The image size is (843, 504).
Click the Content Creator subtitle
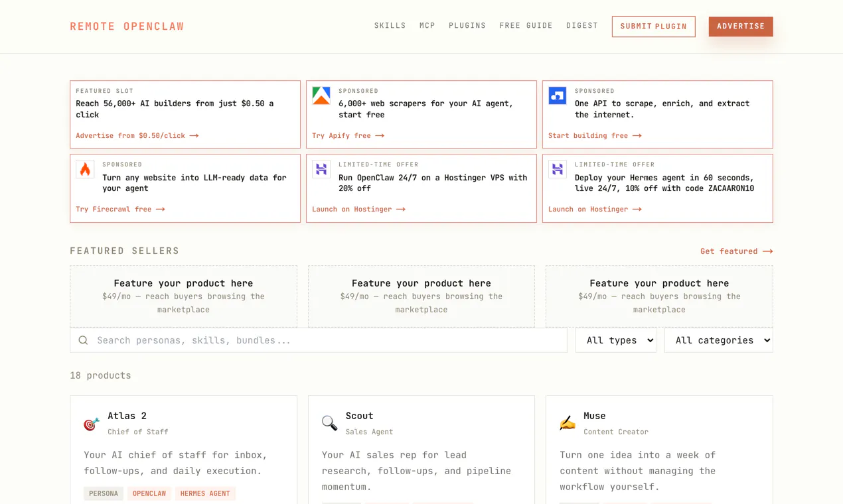click(x=616, y=432)
